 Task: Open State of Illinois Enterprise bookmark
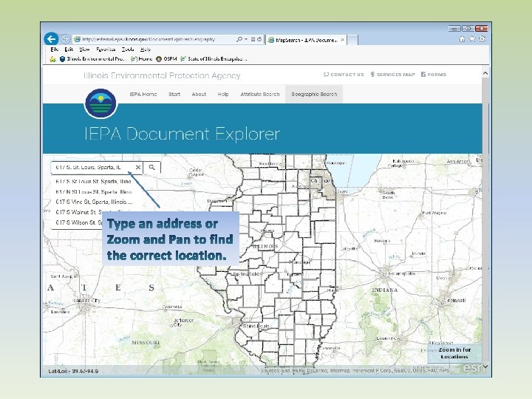(214, 59)
